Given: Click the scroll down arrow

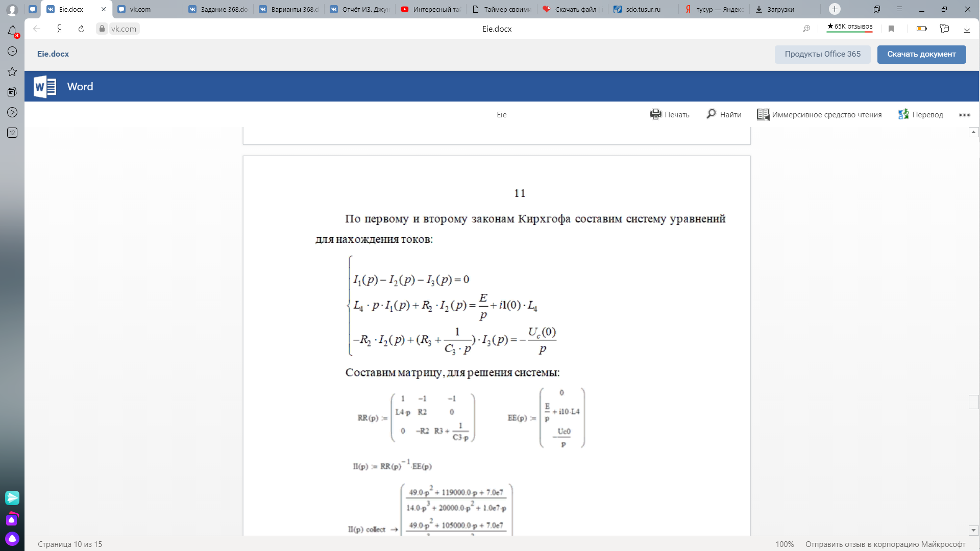Looking at the screenshot, I should pyautogui.click(x=973, y=530).
